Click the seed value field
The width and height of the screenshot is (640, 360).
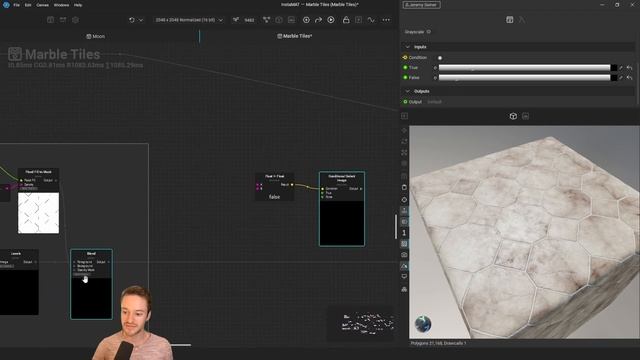[x=249, y=20]
